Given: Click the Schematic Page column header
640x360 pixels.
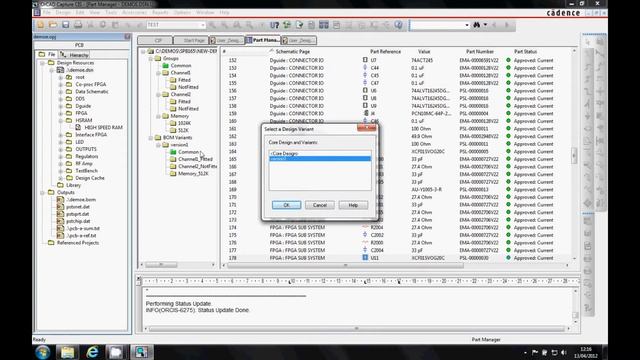Looking at the screenshot, I should 293,51.
